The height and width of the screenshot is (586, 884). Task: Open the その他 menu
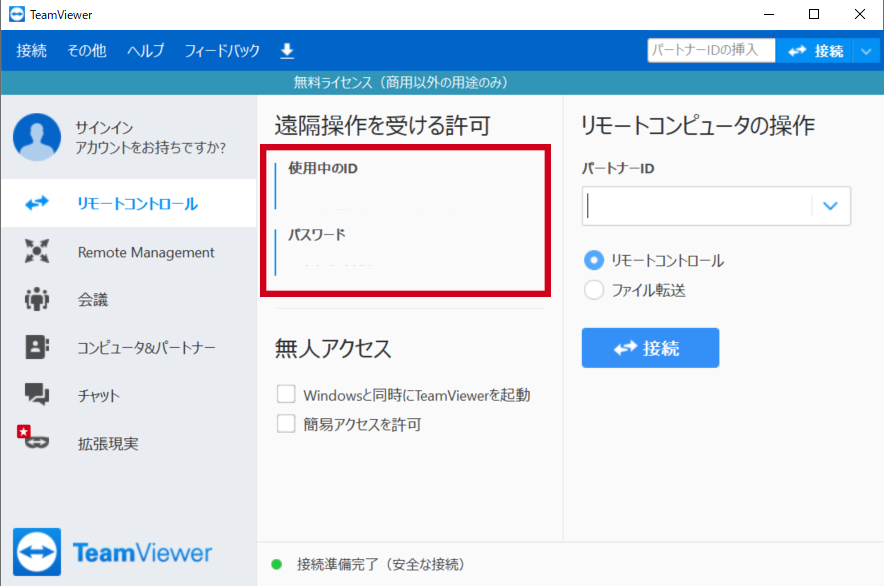87,51
